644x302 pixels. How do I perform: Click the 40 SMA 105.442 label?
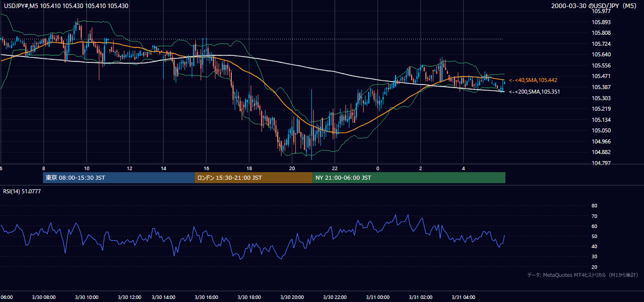[533, 80]
